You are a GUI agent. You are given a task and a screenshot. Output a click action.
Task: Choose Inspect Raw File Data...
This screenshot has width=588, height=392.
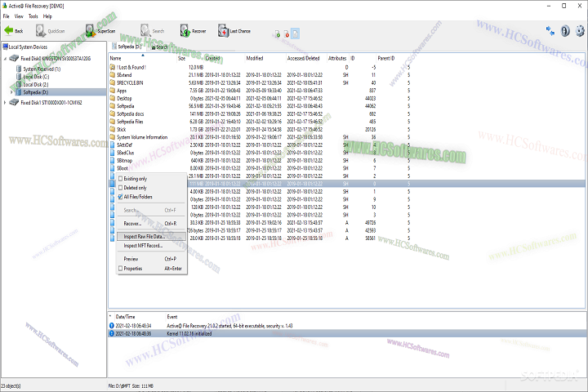151,237
